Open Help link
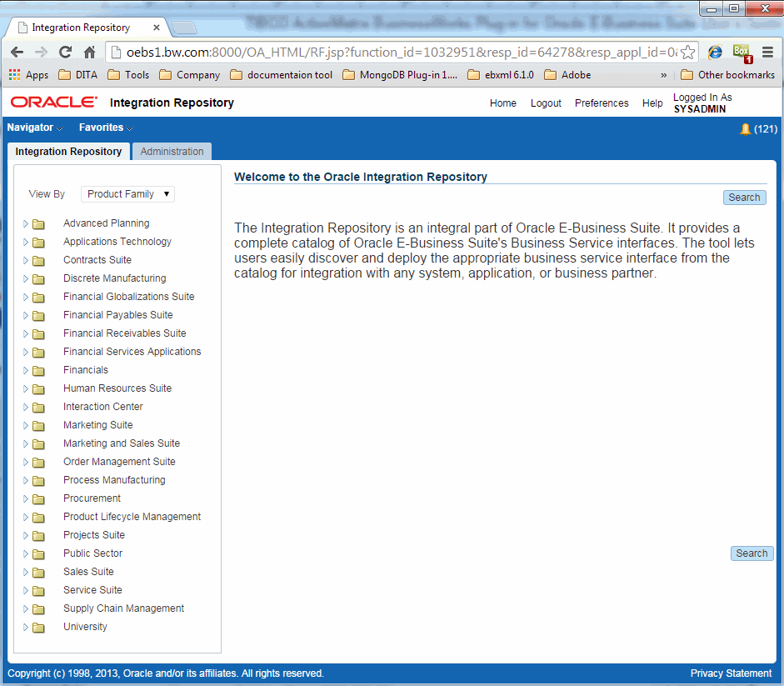The height and width of the screenshot is (686, 784). (652, 103)
